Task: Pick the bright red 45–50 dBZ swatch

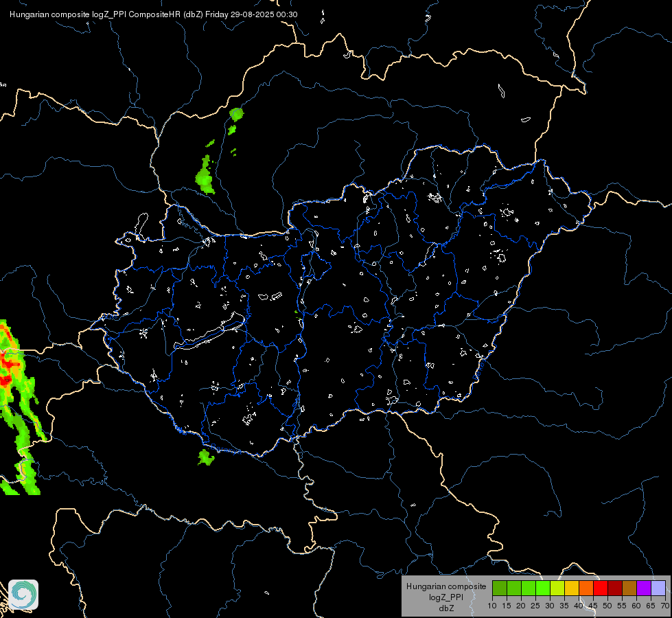Action: click(x=601, y=588)
